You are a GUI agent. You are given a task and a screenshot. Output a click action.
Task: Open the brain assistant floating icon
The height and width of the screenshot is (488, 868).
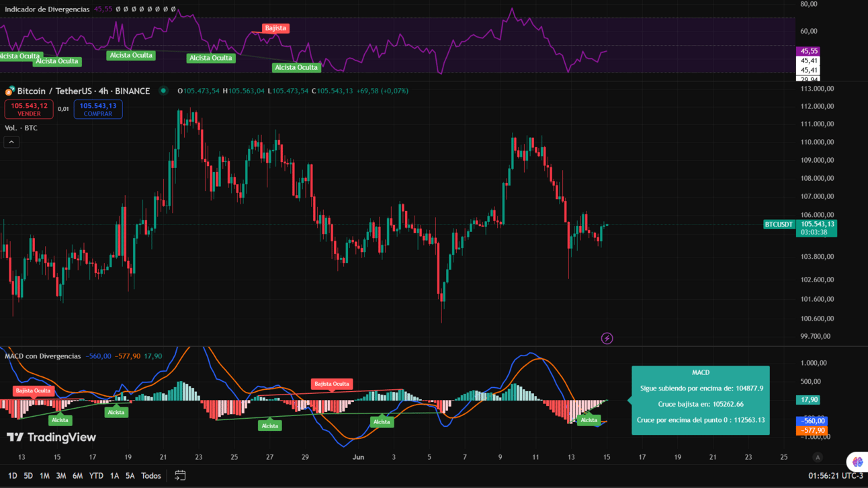point(857,461)
